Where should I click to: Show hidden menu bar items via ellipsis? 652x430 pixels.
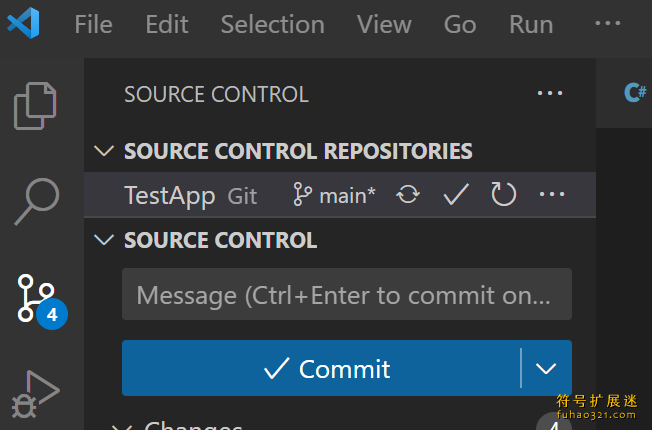608,23
